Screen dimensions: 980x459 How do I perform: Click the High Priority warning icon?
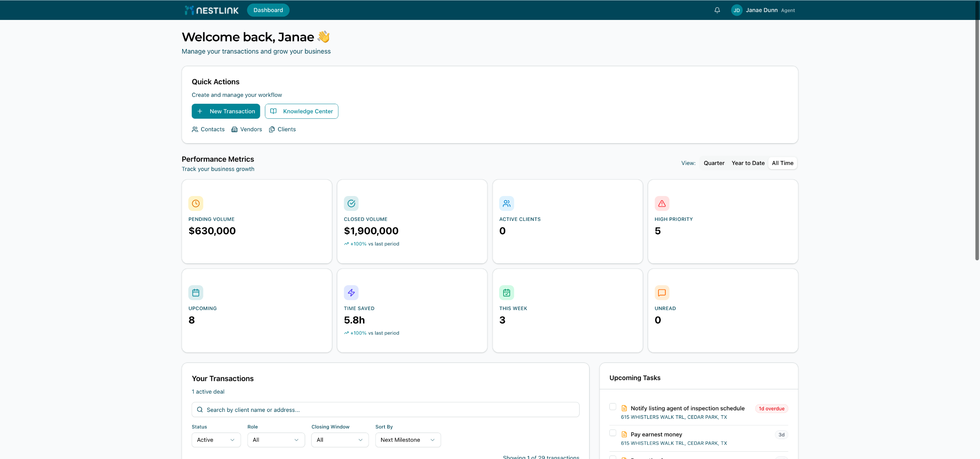662,204
